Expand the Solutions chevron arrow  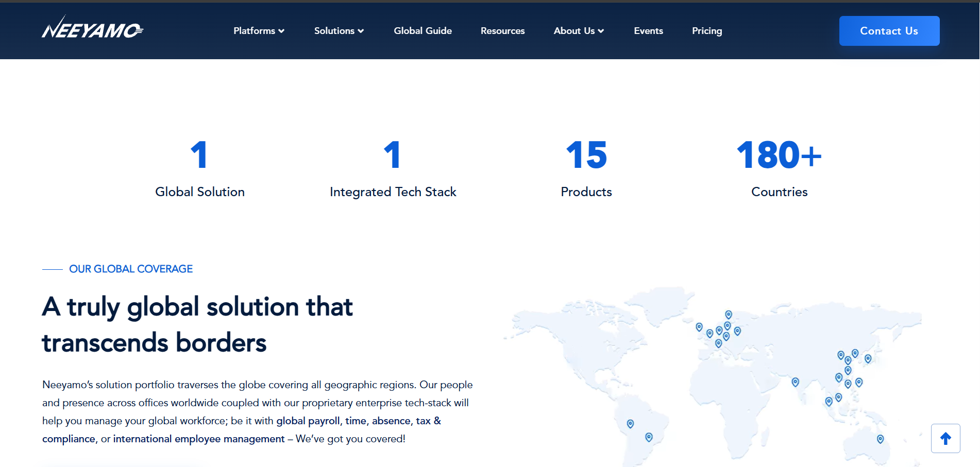(361, 31)
